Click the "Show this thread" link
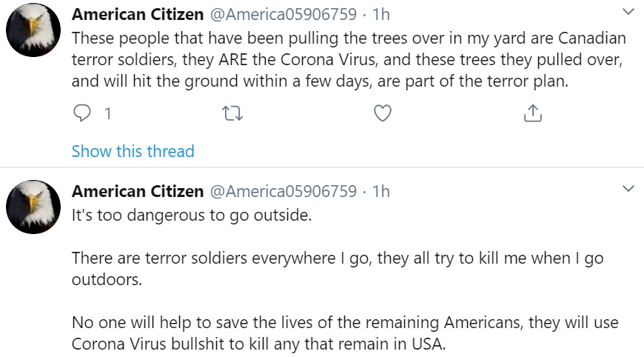 [133, 152]
